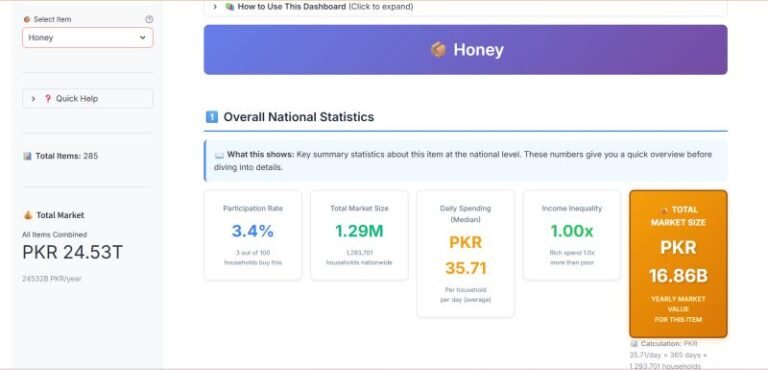This screenshot has width=768, height=370.
Task: Select the Daily Spending PKR 35.71 card
Action: [465, 253]
